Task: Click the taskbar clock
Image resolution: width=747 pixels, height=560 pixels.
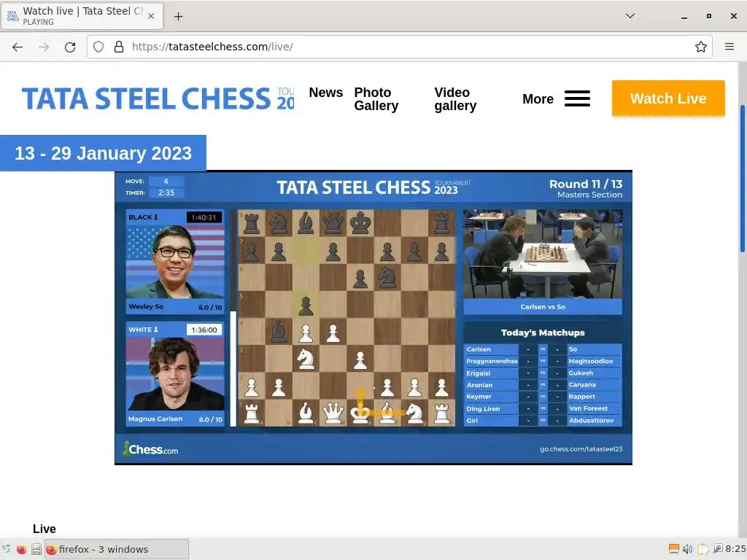Action: (x=735, y=550)
